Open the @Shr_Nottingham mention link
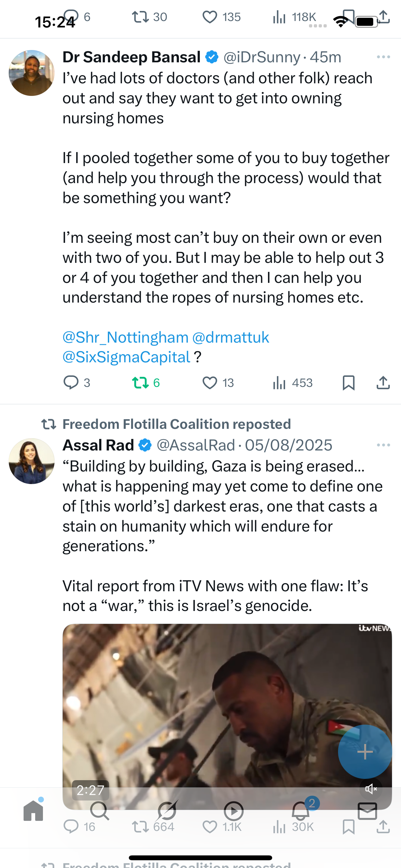Image resolution: width=401 pixels, height=868 pixels. (125, 337)
